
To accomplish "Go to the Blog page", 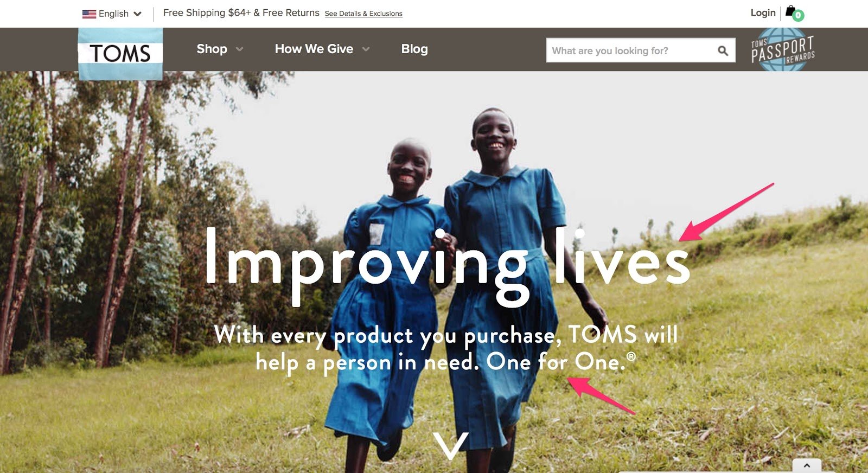I will [414, 49].
